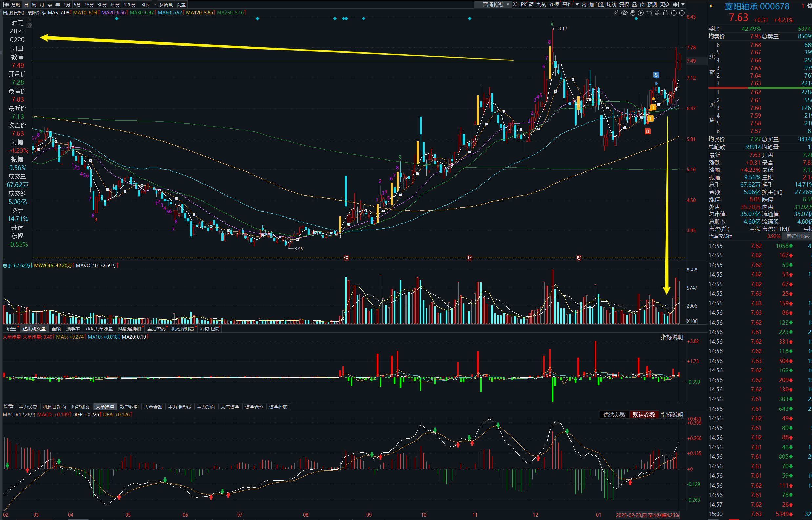Click the zoom in plus circle icon
Viewport: 812px width, 520px height.
pyautogui.click(x=674, y=13)
